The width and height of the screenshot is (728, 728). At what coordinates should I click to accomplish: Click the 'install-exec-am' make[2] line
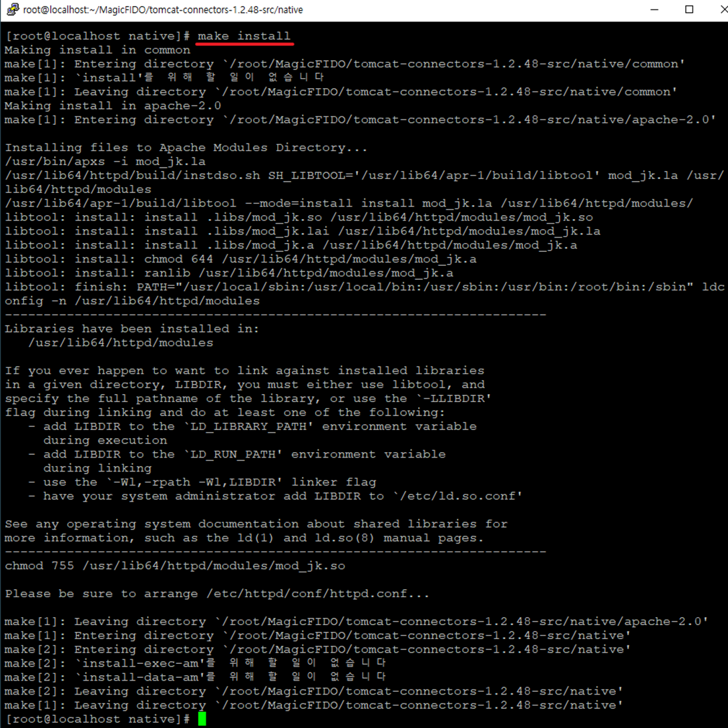pos(196,663)
